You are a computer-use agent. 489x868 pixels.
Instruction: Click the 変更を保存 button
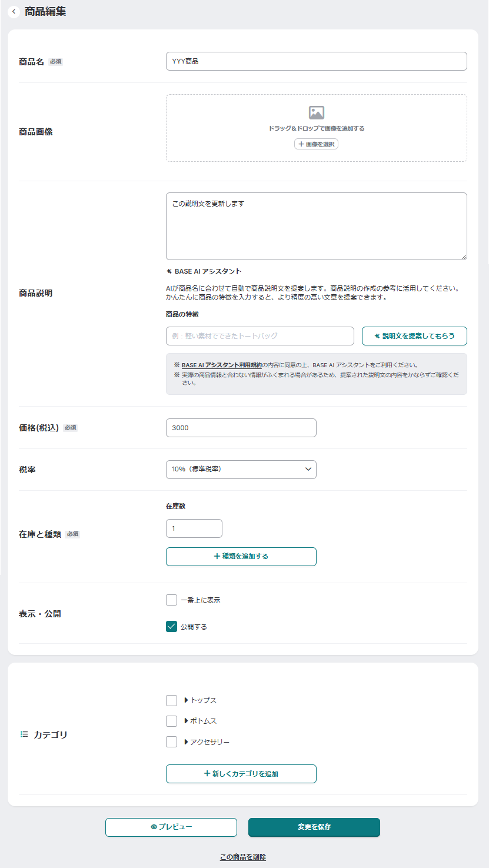[314, 827]
